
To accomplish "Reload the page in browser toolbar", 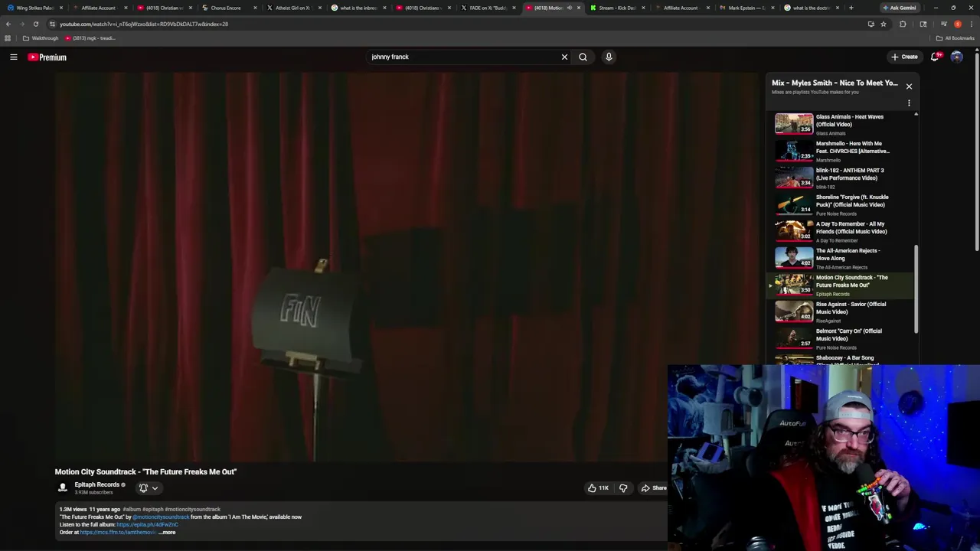I will (35, 24).
